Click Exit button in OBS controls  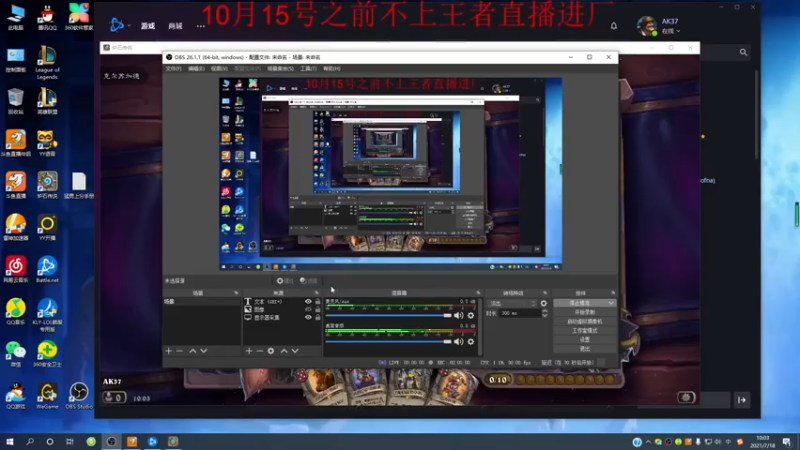[585, 349]
